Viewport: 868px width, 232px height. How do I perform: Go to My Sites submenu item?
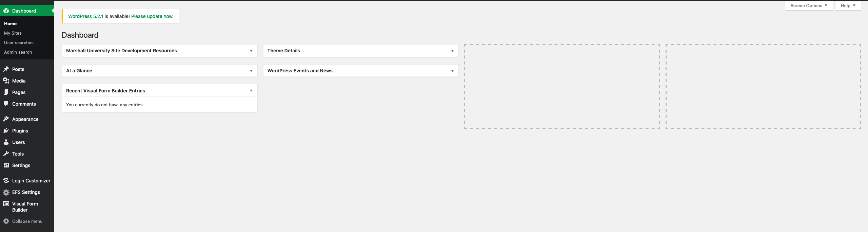[x=13, y=33]
